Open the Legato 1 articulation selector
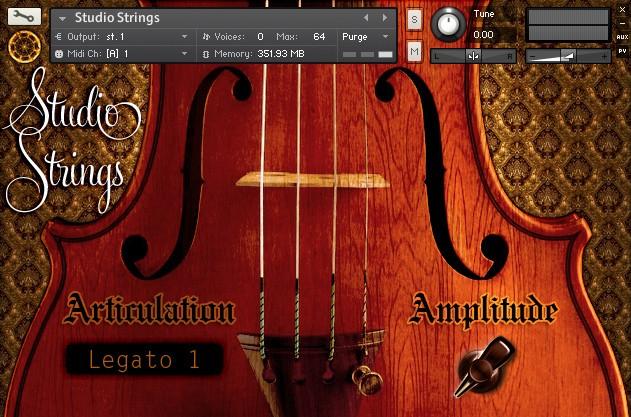Viewport: 631px width, 417px height. coord(144,359)
